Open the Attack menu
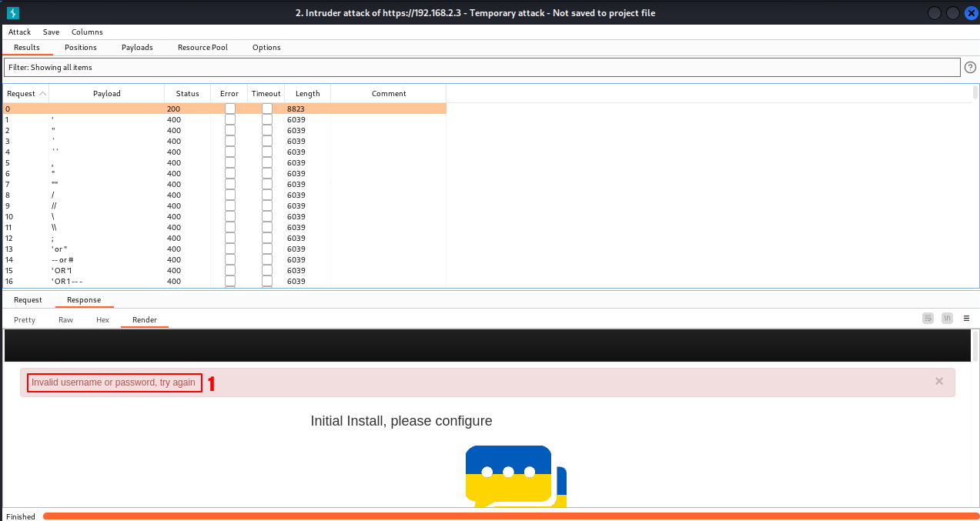 click(20, 32)
